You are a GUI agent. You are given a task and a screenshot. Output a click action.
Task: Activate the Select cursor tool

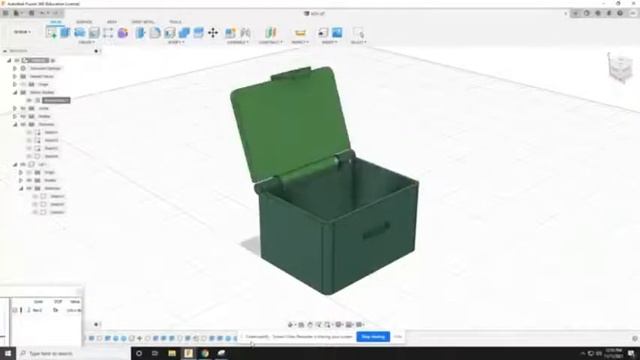click(x=358, y=33)
